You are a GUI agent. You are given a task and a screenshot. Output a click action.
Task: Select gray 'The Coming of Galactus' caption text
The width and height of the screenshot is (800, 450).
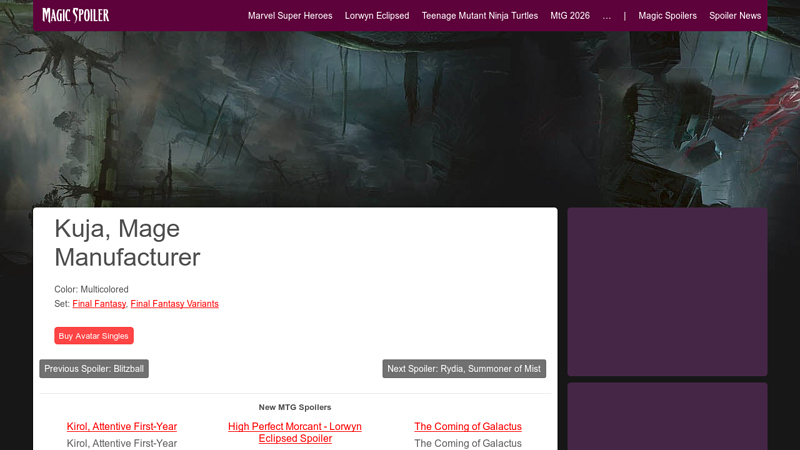tap(468, 443)
